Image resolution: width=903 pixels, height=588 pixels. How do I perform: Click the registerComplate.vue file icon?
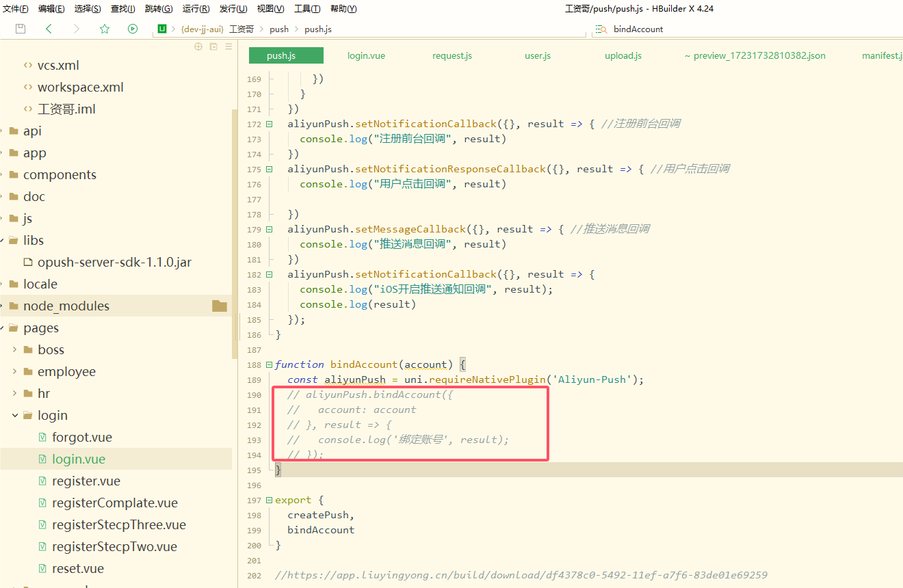pos(42,503)
